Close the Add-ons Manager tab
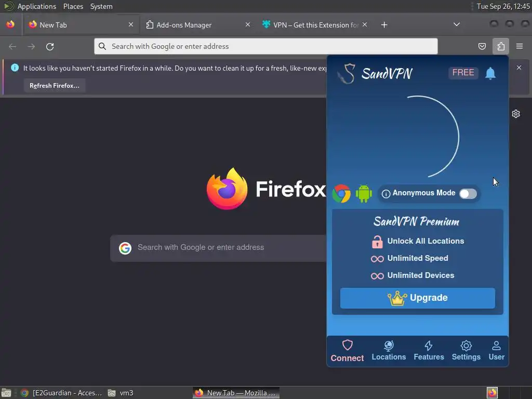Viewport: 532px width, 399px height. pyautogui.click(x=248, y=24)
